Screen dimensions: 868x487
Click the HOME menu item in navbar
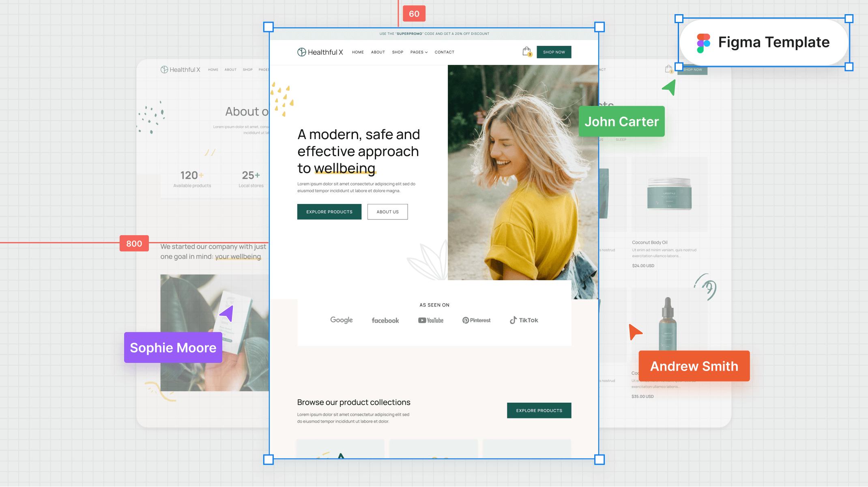click(358, 52)
